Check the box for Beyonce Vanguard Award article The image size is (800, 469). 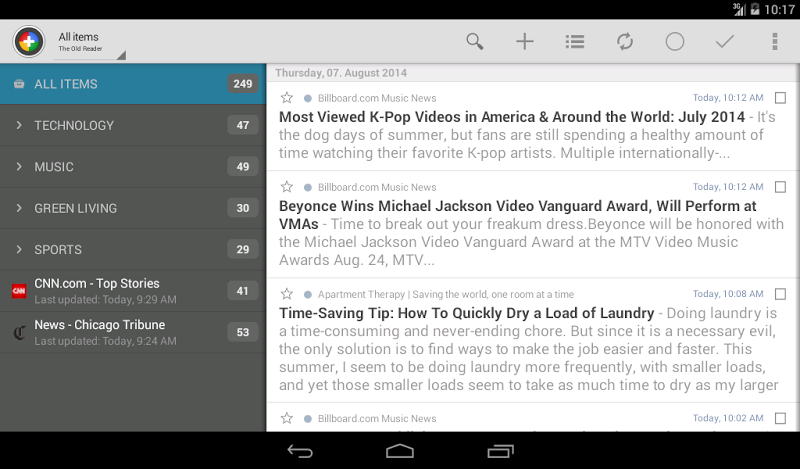point(780,187)
